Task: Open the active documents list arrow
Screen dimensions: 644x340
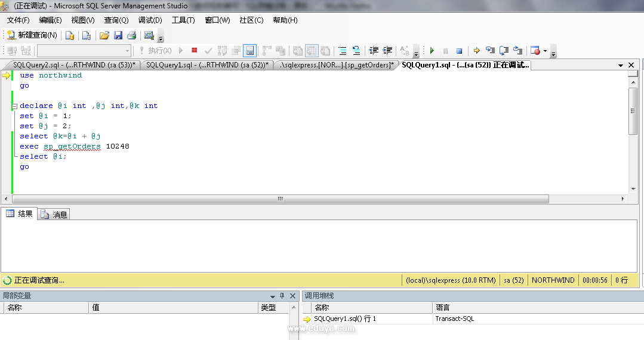Action: (621, 65)
